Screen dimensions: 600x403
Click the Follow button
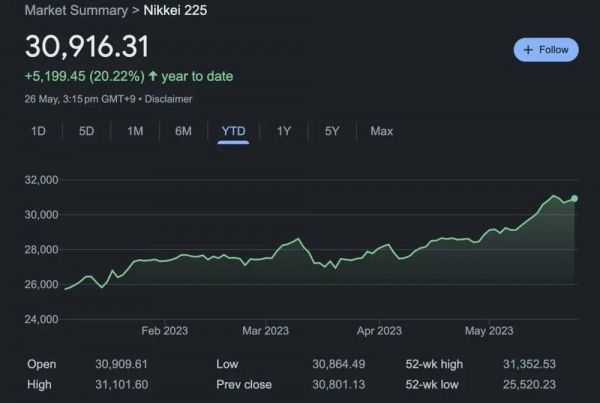pos(545,49)
